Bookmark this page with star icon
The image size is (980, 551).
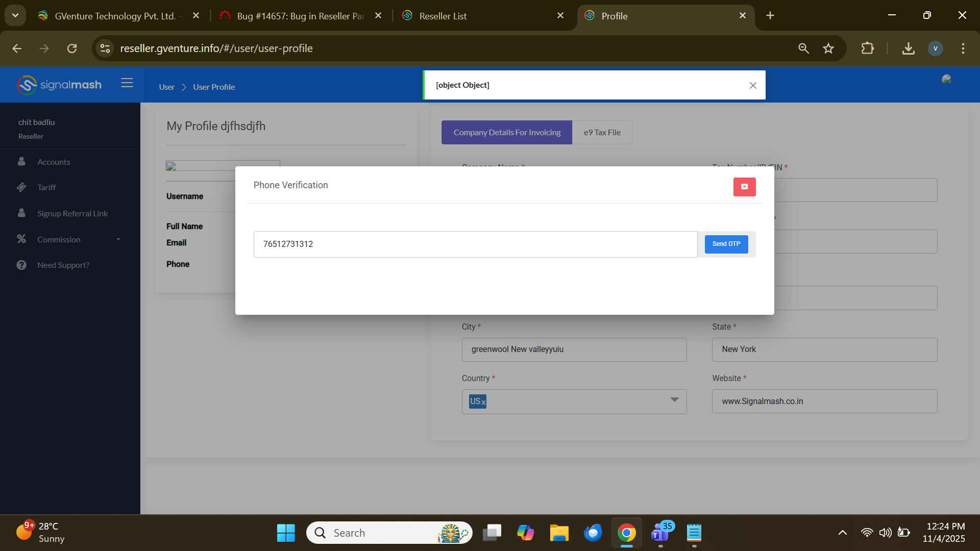click(x=828, y=48)
